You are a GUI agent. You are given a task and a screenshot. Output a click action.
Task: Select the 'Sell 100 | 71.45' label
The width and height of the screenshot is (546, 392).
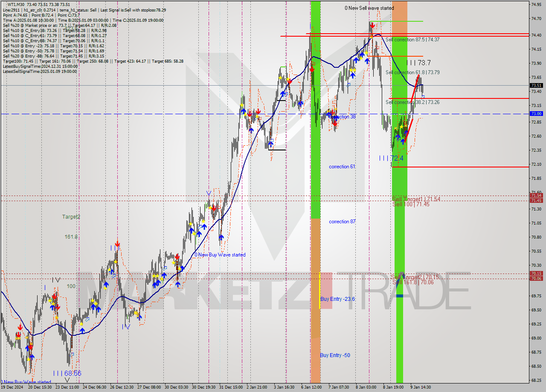click(x=411, y=205)
